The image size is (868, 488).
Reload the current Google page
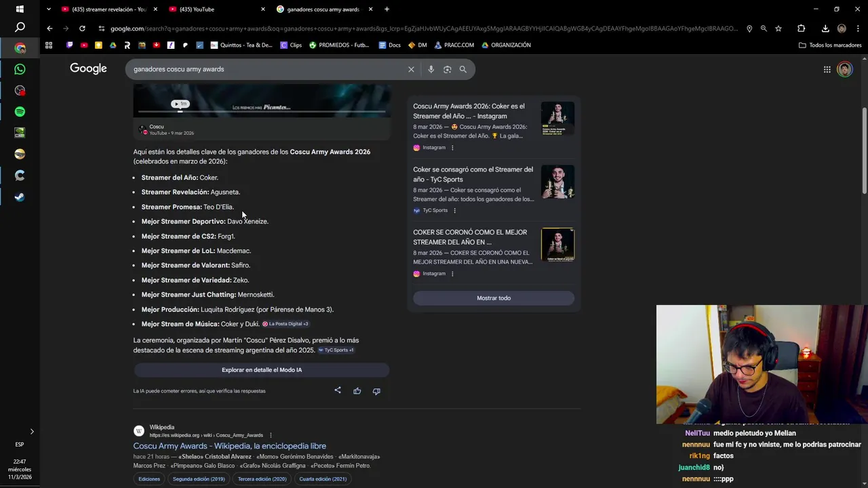point(82,28)
